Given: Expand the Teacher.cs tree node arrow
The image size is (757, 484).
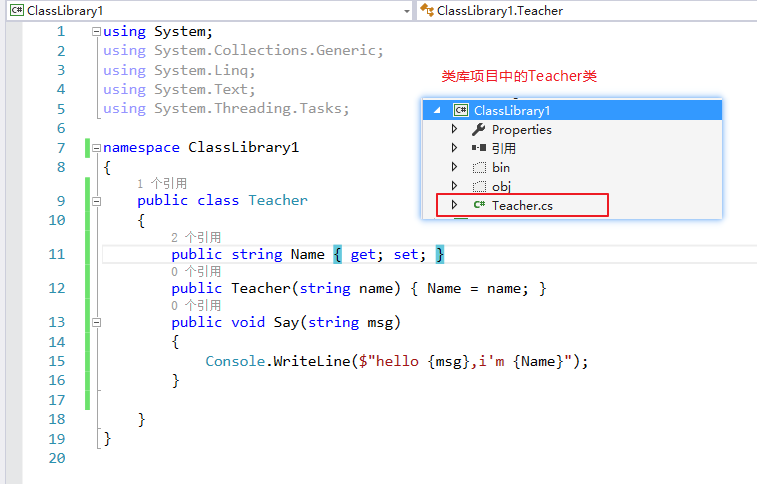Looking at the screenshot, I should [454, 205].
